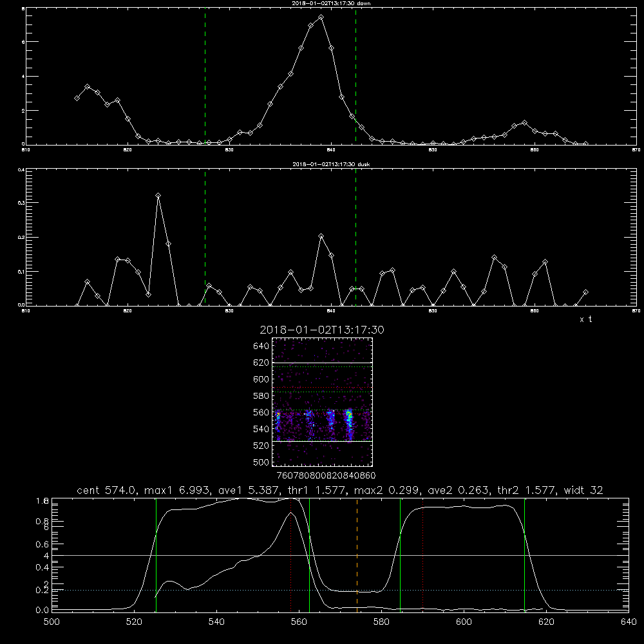Image resolution: width=644 pixels, height=644 pixels.
Task: Open the central heatmap image panel
Action: click(x=322, y=402)
